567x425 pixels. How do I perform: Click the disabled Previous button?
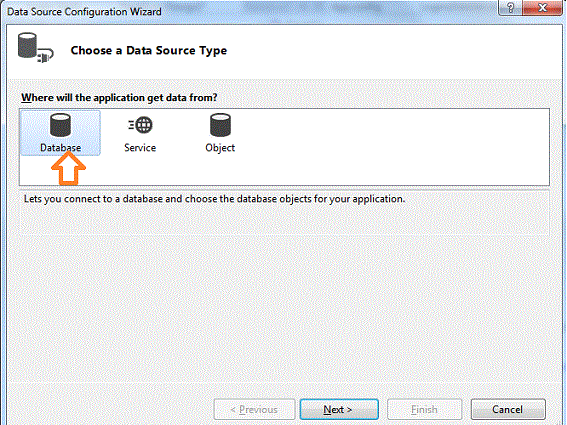254,409
